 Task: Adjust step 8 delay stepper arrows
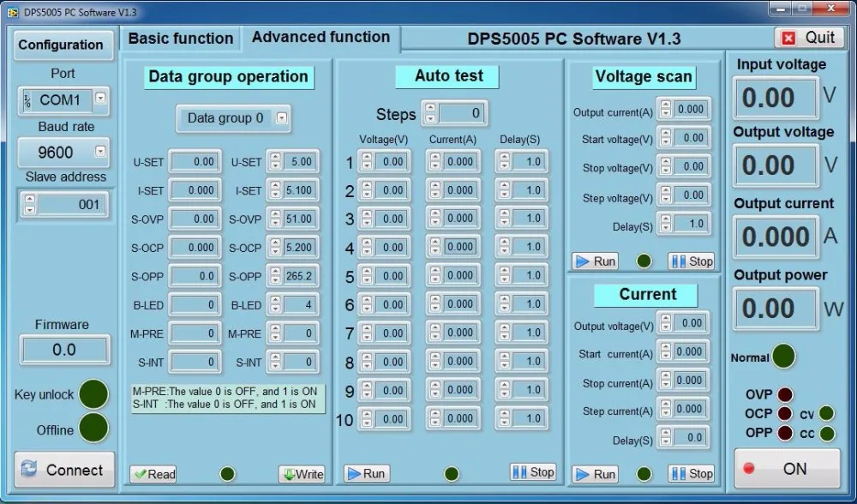click(505, 362)
